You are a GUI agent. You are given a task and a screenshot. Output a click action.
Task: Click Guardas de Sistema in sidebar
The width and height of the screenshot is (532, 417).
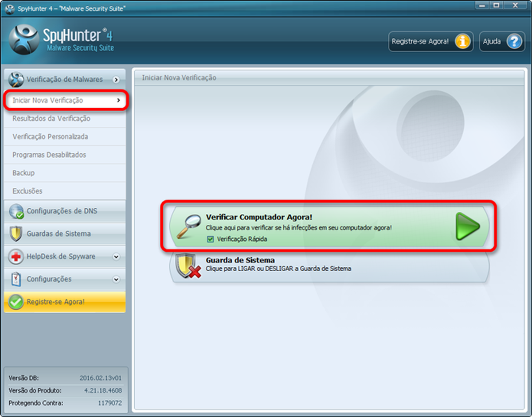59,234
